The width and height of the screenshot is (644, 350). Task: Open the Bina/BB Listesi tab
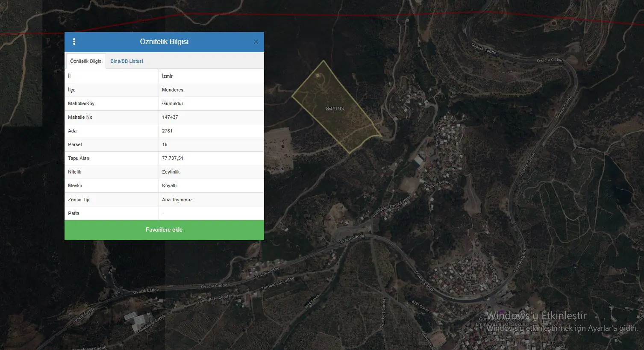tap(126, 61)
